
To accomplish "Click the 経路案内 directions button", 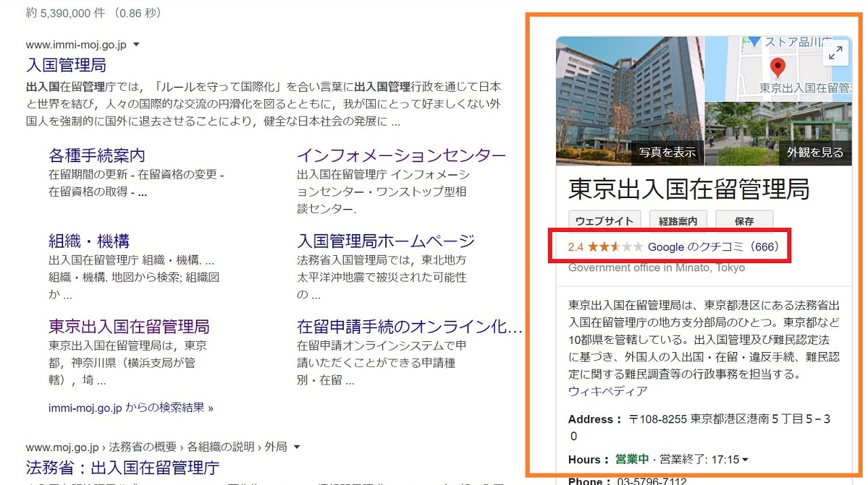I will click(678, 221).
